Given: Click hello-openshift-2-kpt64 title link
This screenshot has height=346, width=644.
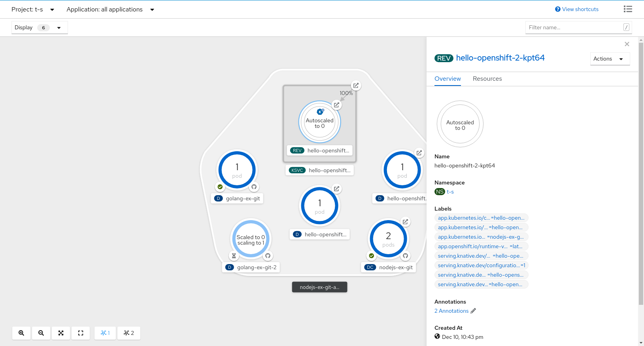Looking at the screenshot, I should pos(500,58).
